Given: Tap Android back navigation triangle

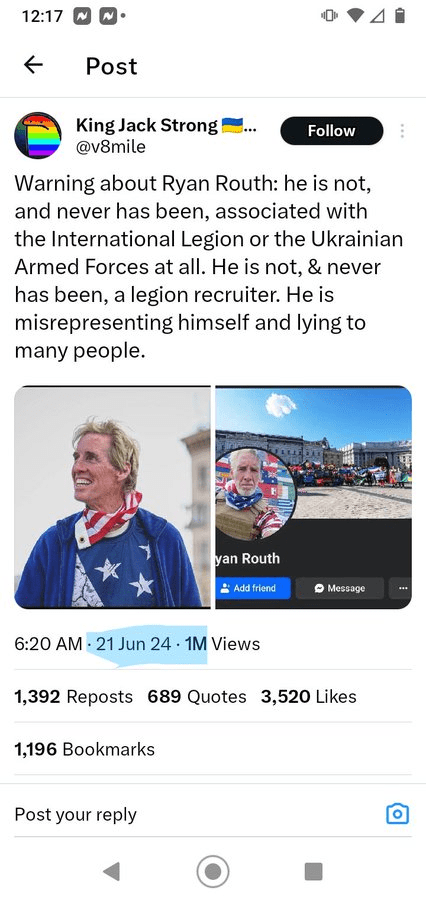Looking at the screenshot, I should coord(112,871).
